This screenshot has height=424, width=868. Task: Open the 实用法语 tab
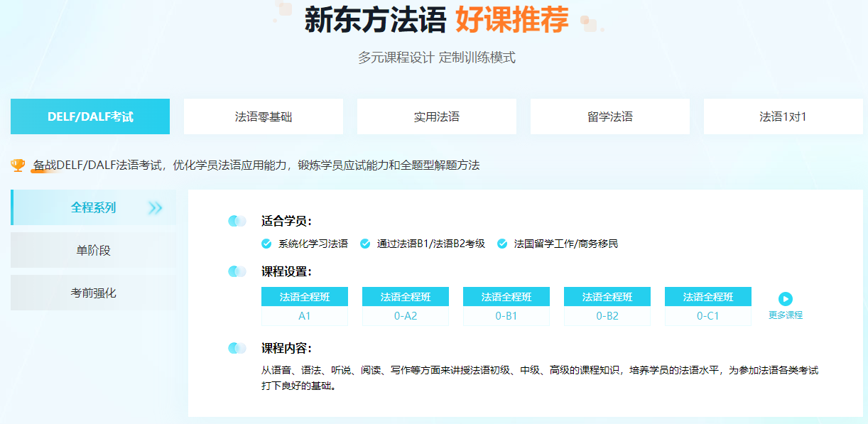437,116
